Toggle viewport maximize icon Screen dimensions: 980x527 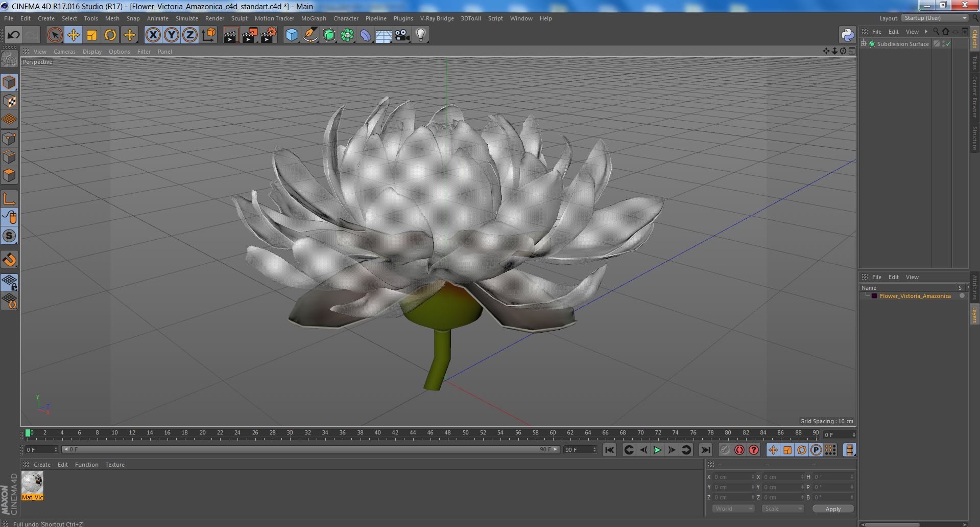point(852,51)
